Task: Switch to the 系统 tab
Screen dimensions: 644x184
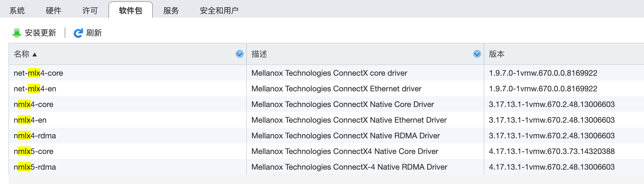Action: point(17,11)
